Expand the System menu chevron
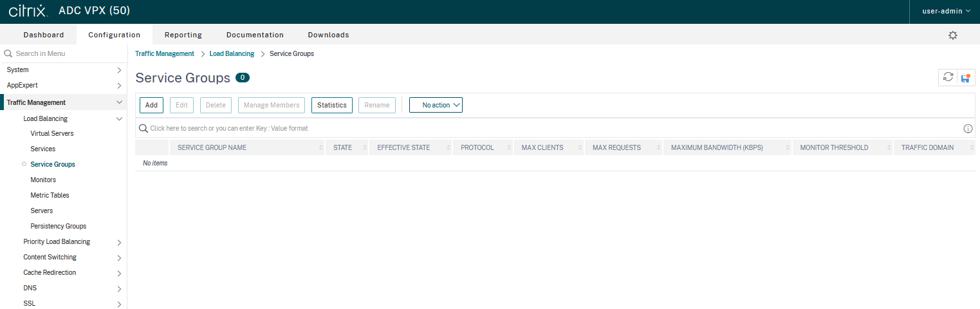Image resolution: width=980 pixels, height=309 pixels. [x=119, y=70]
